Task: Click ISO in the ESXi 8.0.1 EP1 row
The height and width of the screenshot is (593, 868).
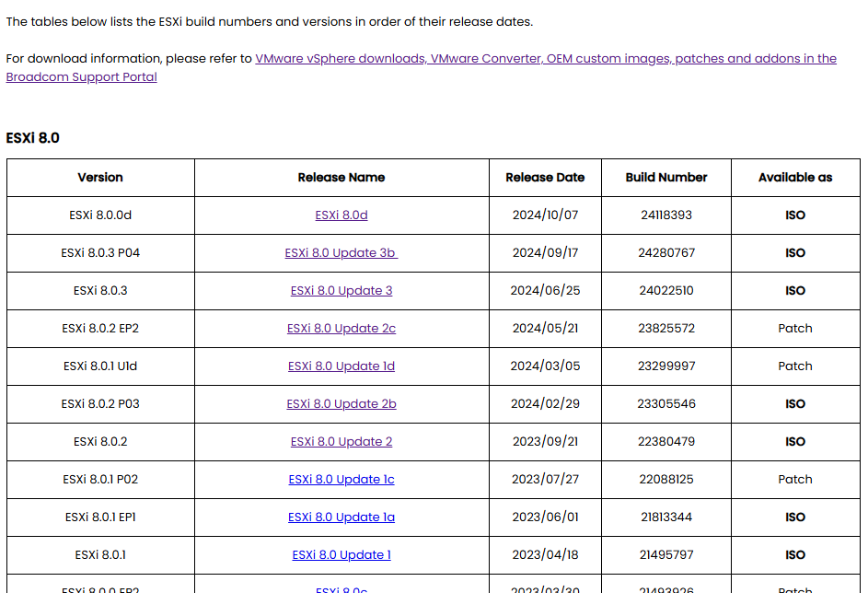Action: tap(795, 517)
